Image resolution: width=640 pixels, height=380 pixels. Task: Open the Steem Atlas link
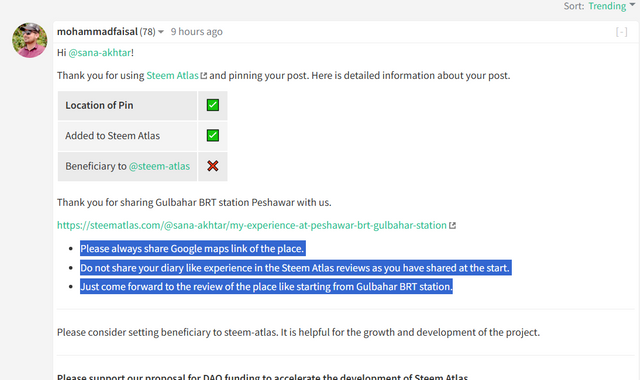172,76
